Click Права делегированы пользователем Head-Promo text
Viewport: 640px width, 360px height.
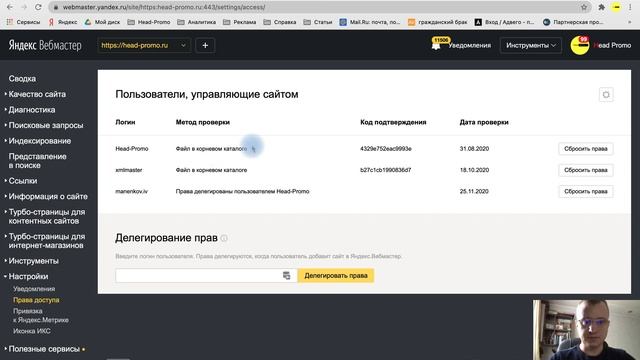click(x=242, y=191)
